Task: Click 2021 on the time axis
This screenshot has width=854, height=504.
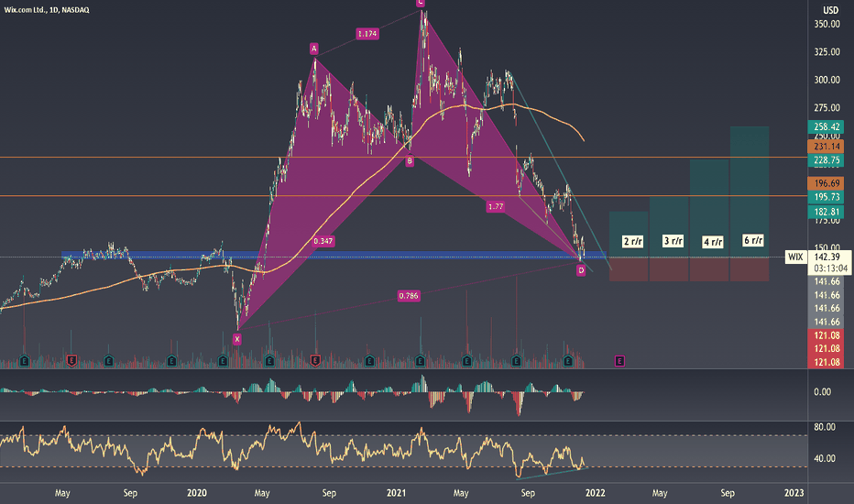Action: point(396,493)
